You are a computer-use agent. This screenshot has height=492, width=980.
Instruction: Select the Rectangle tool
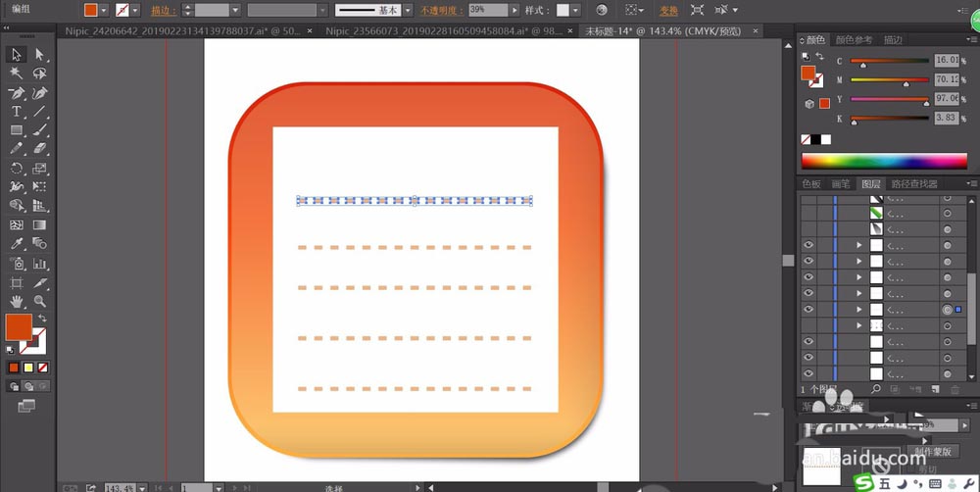click(17, 130)
